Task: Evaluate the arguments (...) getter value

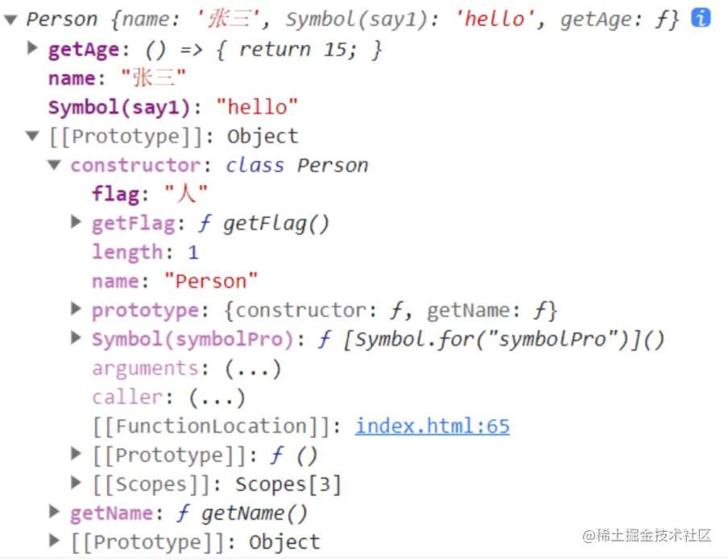Action: [253, 369]
